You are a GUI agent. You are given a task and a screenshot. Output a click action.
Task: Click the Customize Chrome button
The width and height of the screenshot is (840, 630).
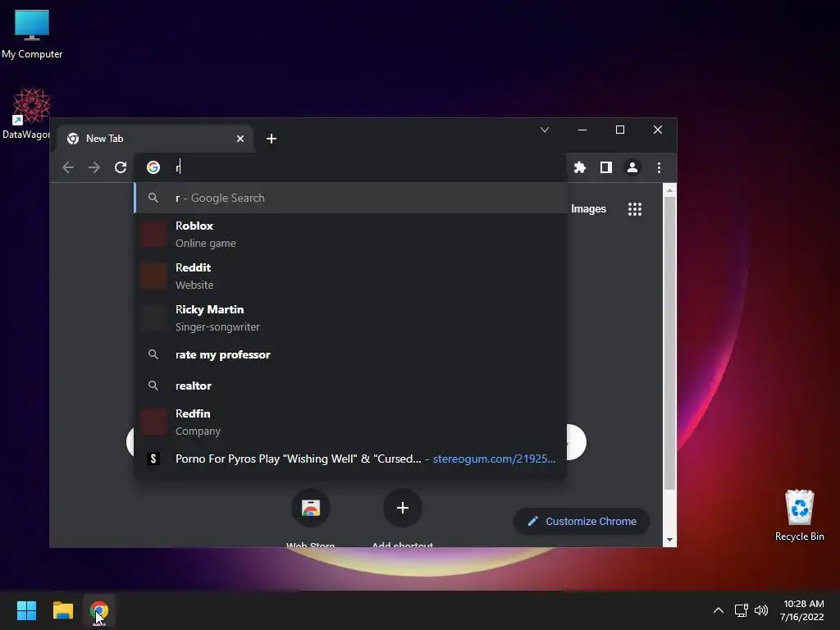point(582,521)
